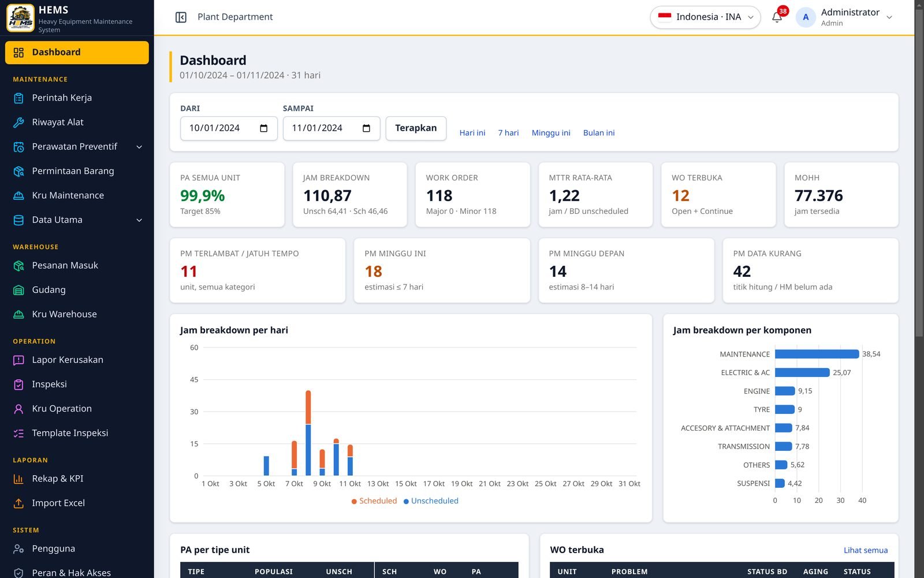The image size is (924, 578).
Task: Filter by Minggu ini link
Action: tap(551, 133)
